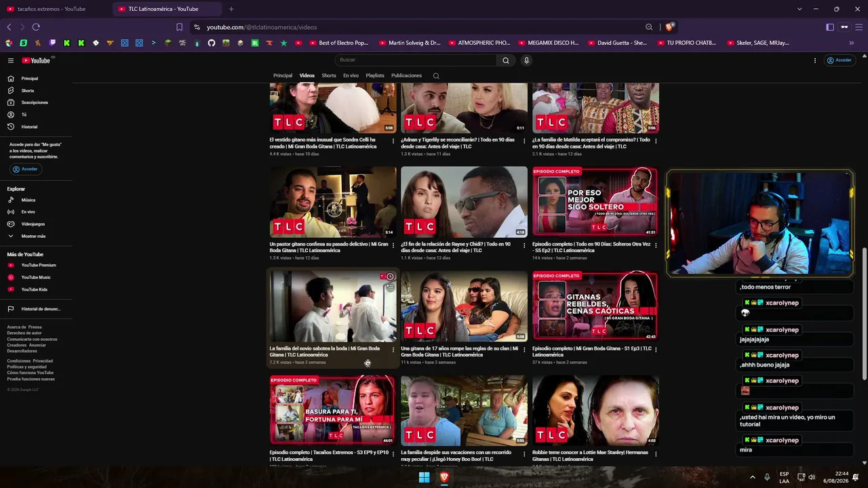Open the 'TU PROPIO CHATB...' bookmark

687,43
